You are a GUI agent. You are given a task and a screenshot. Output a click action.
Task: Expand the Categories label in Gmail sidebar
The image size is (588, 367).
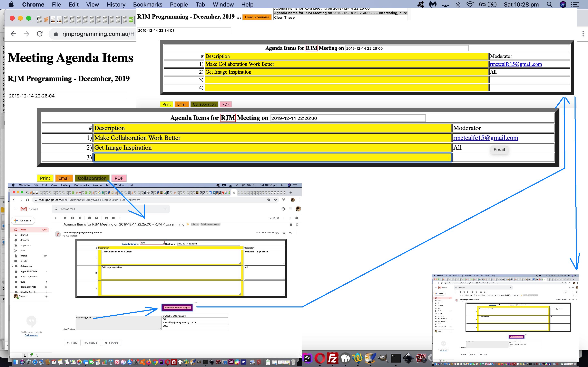[13, 266]
